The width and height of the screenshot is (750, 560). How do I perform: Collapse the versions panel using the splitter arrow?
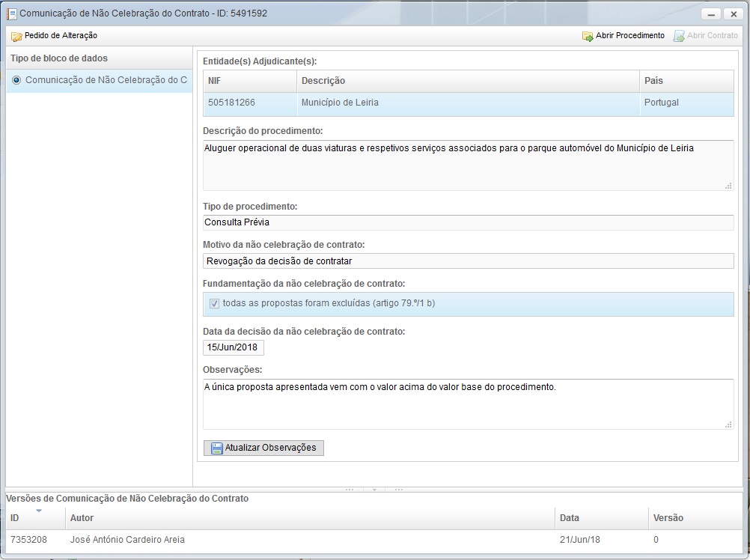(374, 490)
